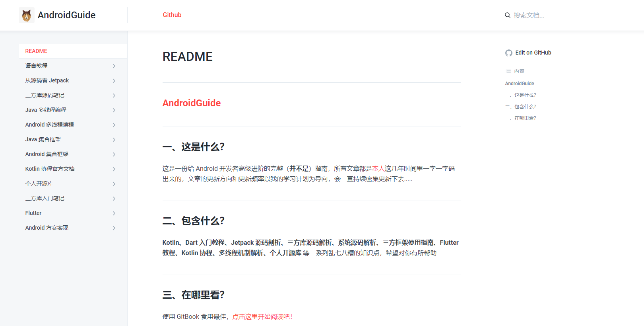
Task: Click the search magnifier icon
Action: 508,15
